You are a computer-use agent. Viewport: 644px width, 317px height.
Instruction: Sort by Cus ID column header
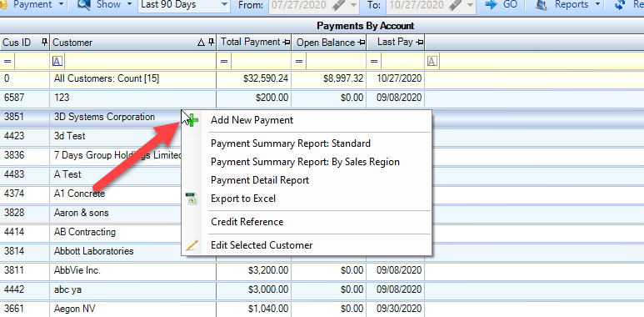tap(25, 42)
